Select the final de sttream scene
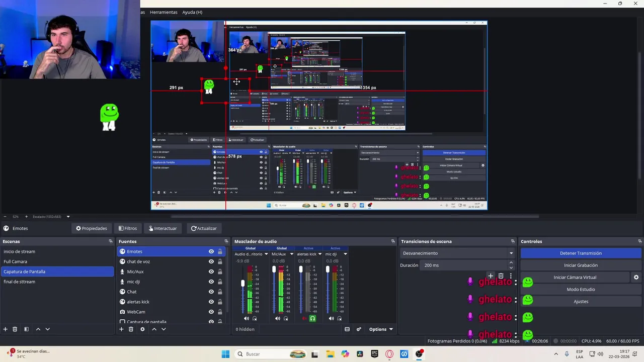 [x=57, y=282]
